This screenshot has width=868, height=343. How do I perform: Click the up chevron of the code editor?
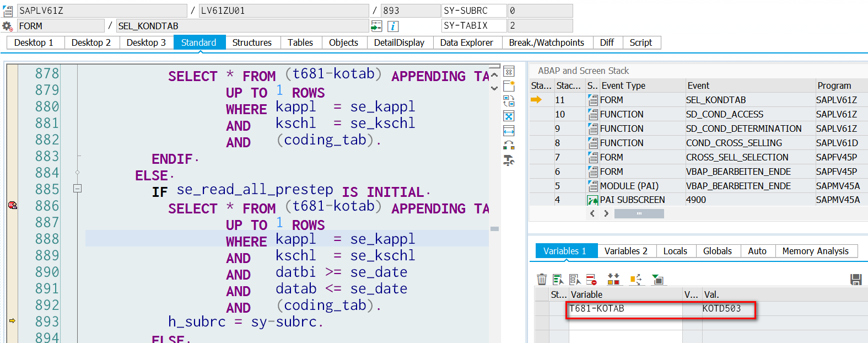494,75
